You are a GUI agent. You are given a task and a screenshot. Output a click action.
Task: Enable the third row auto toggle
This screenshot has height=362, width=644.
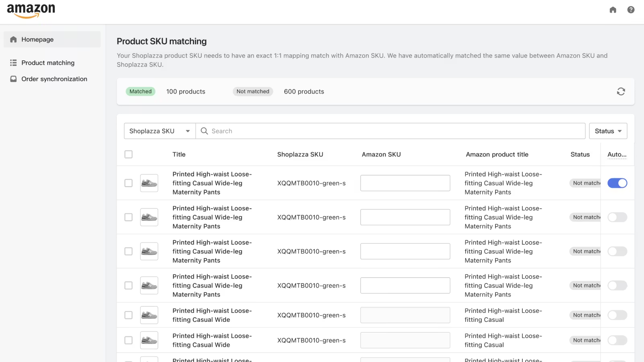617,251
